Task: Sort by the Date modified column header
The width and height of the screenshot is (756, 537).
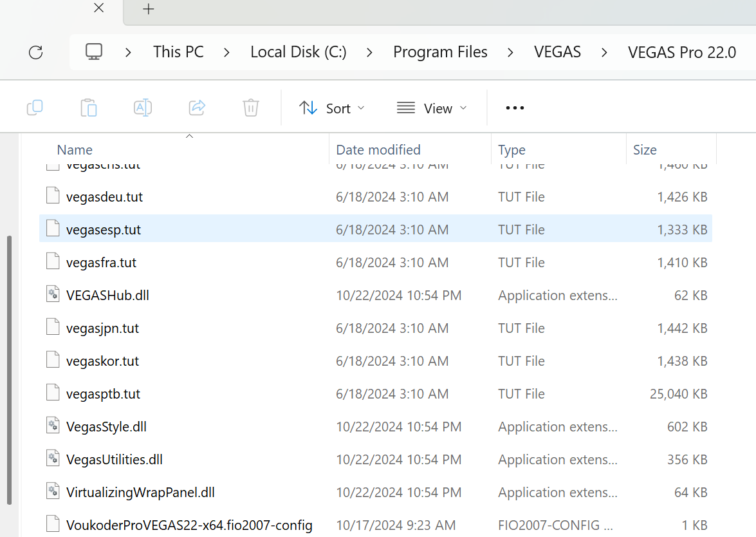Action: tap(378, 150)
